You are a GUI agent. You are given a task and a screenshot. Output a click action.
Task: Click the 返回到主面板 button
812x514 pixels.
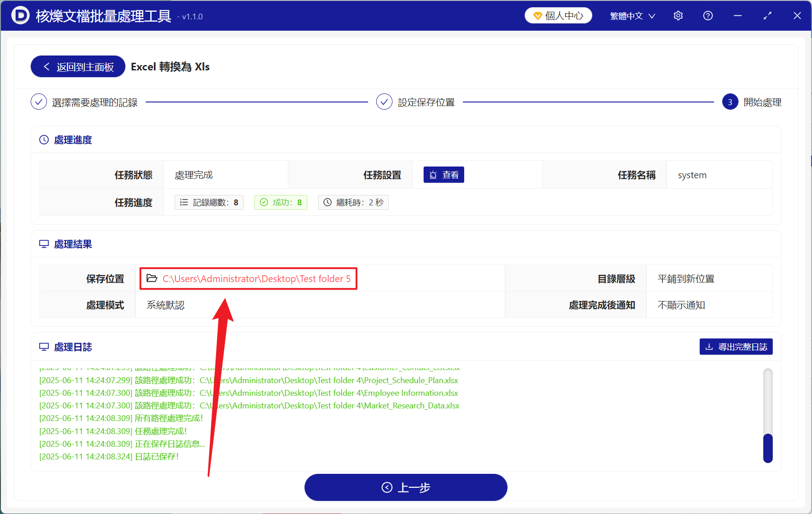[x=77, y=66]
